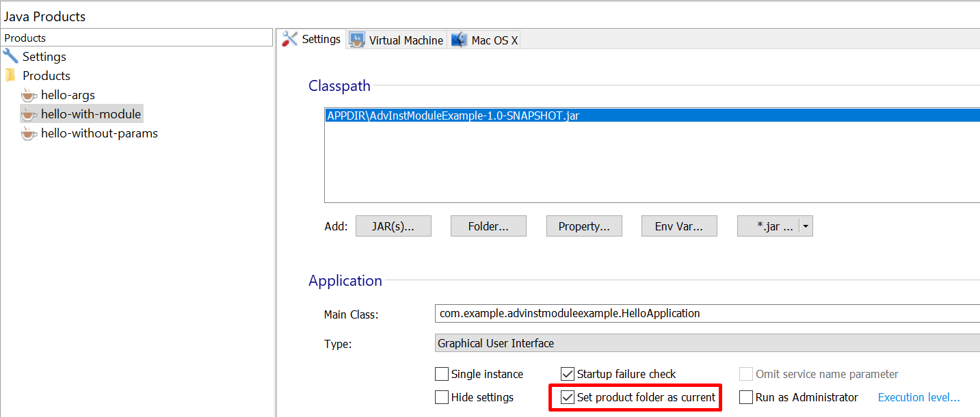Switch to the Virtual Machine tab

(x=406, y=40)
